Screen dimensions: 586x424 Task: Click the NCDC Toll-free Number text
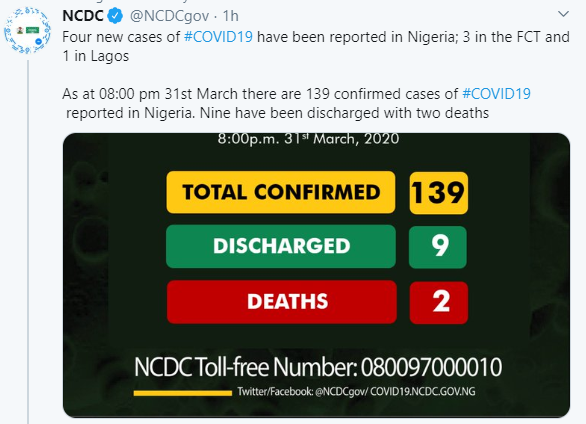pyautogui.click(x=318, y=367)
